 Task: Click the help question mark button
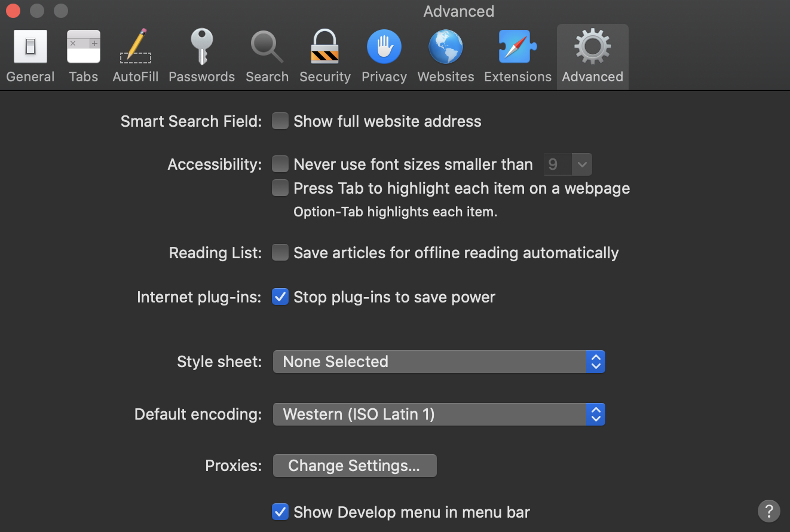point(768,511)
